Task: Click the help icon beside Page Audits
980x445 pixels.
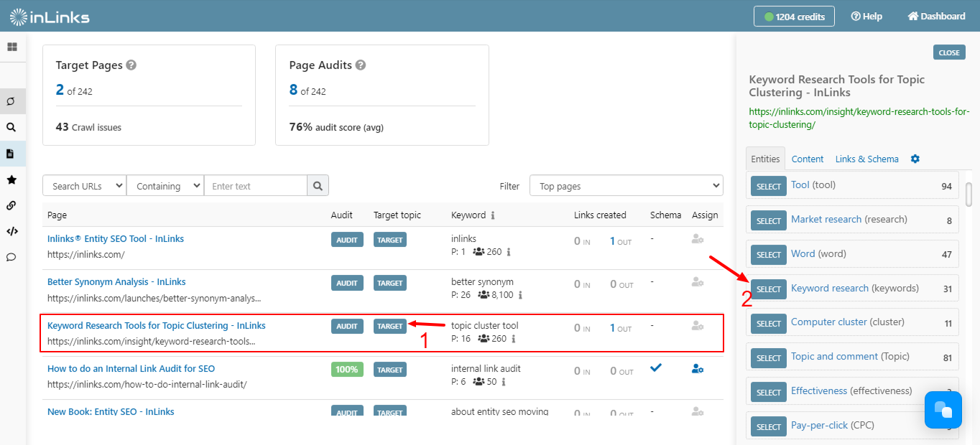Action: [361, 65]
